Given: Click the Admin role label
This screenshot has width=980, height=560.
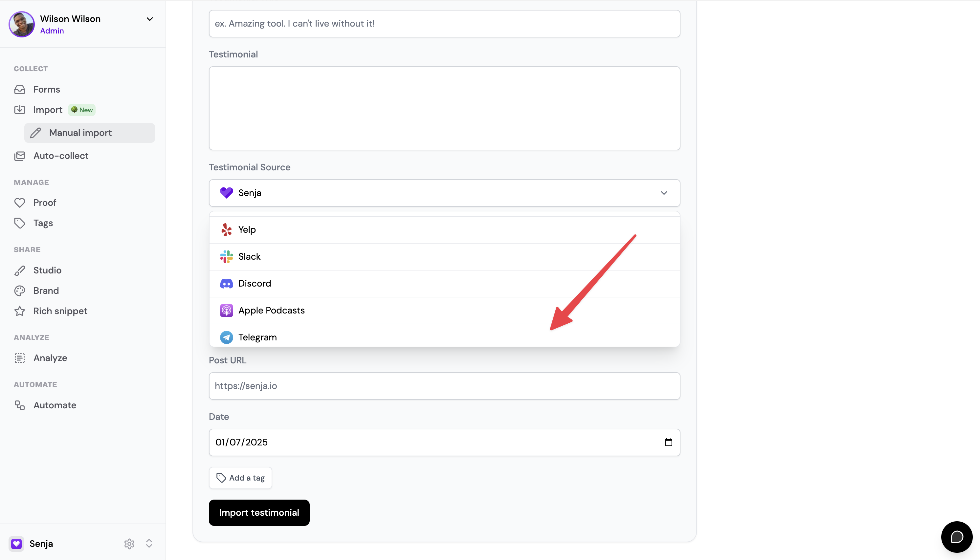Looking at the screenshot, I should point(52,31).
